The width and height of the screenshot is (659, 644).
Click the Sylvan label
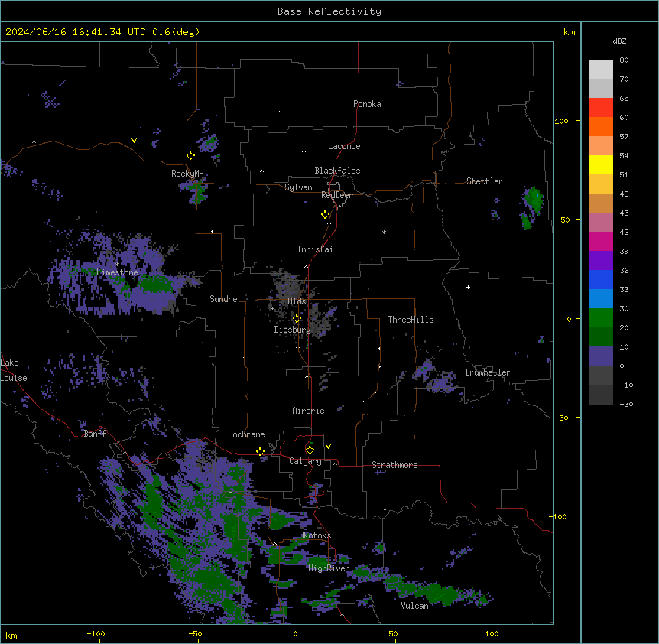pyautogui.click(x=298, y=187)
